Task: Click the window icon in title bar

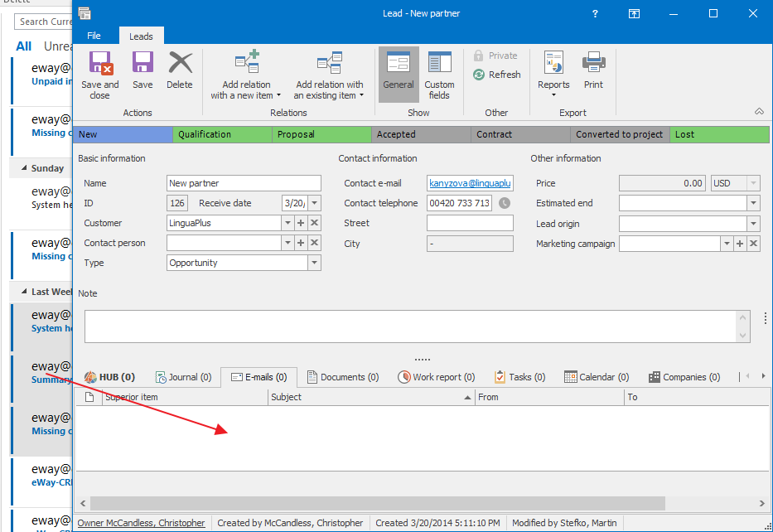Action: point(85,13)
